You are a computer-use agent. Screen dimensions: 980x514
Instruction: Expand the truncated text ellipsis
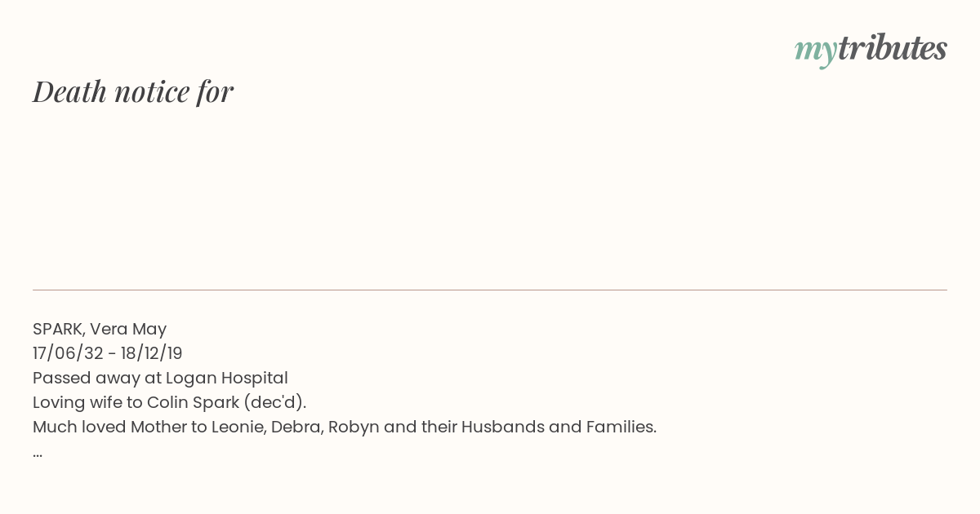coord(38,454)
